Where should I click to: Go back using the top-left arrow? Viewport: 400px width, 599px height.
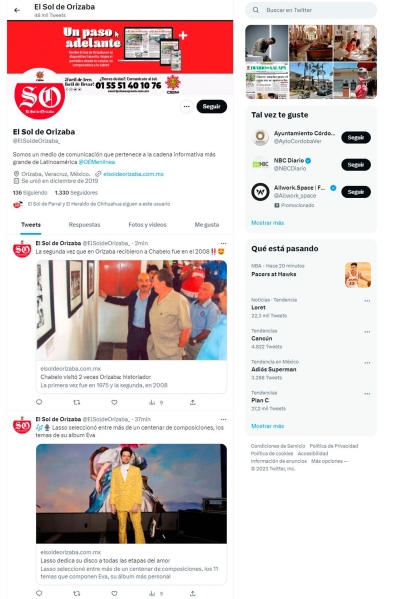[17, 10]
